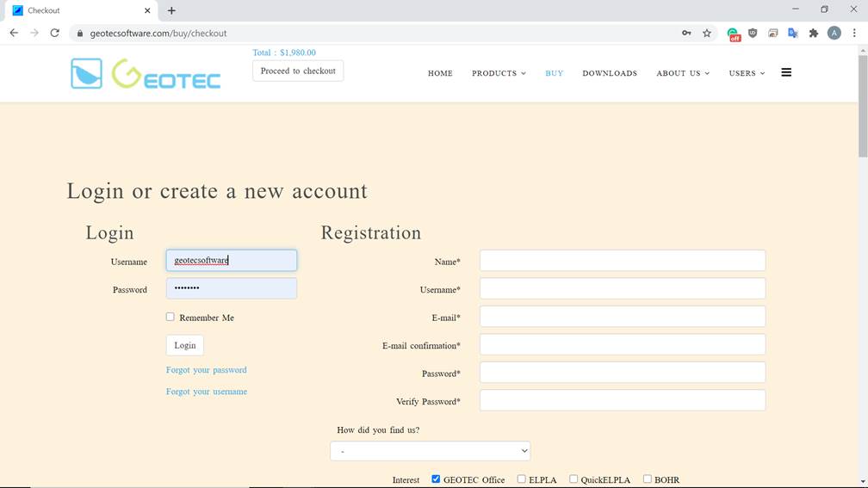The width and height of the screenshot is (868, 488).
Task: Click the Login or create a new account heading
Action: (x=217, y=191)
